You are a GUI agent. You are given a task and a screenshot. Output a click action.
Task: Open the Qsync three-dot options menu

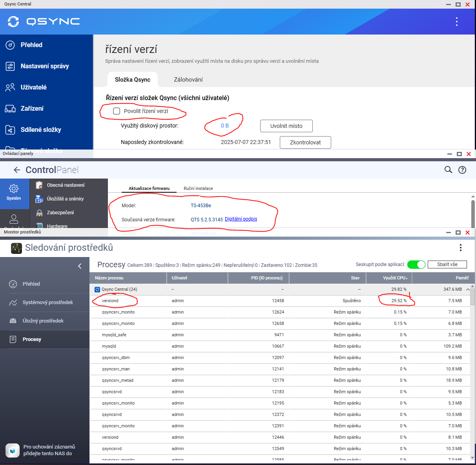(457, 22)
